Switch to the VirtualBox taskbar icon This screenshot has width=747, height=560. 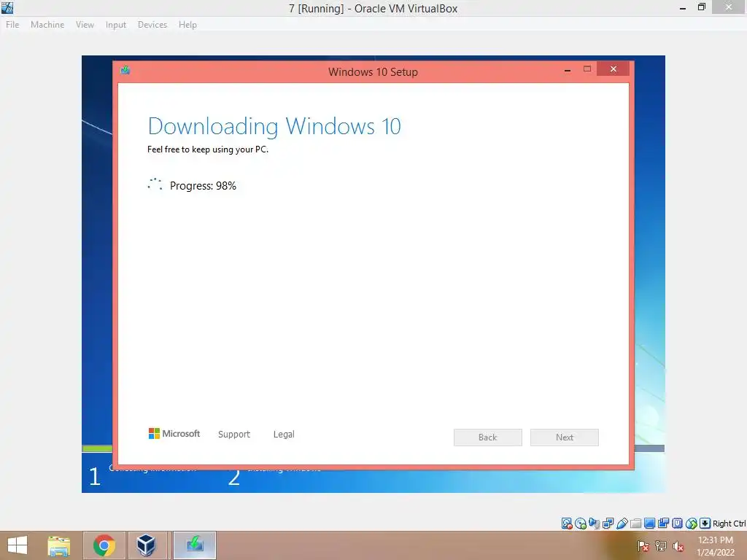[x=146, y=545]
